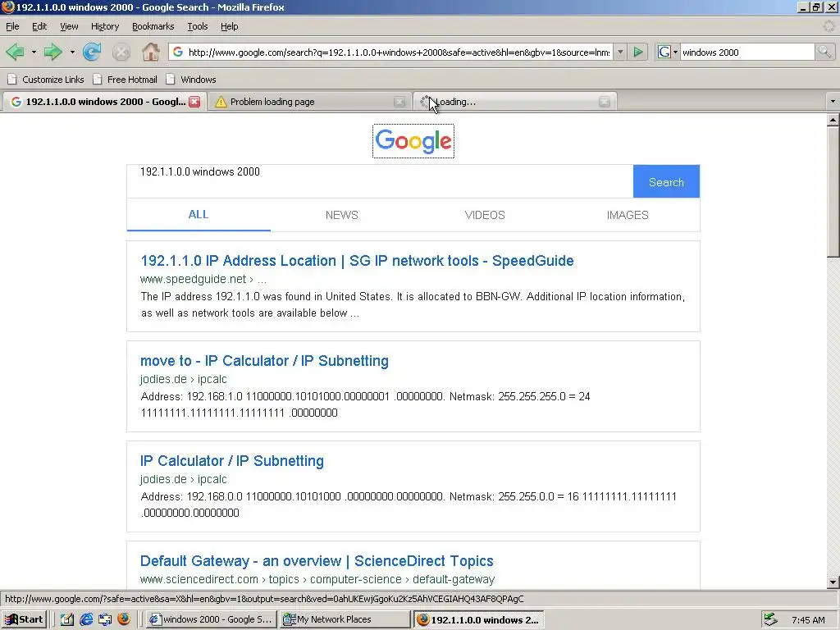Open the History menu
Image resolution: width=840 pixels, height=630 pixels.
click(104, 26)
